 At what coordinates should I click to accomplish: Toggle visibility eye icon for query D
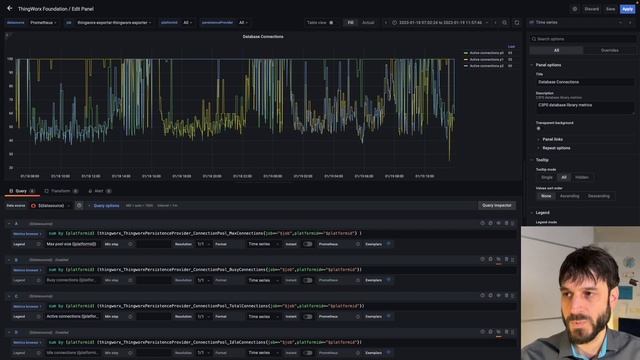click(498, 332)
